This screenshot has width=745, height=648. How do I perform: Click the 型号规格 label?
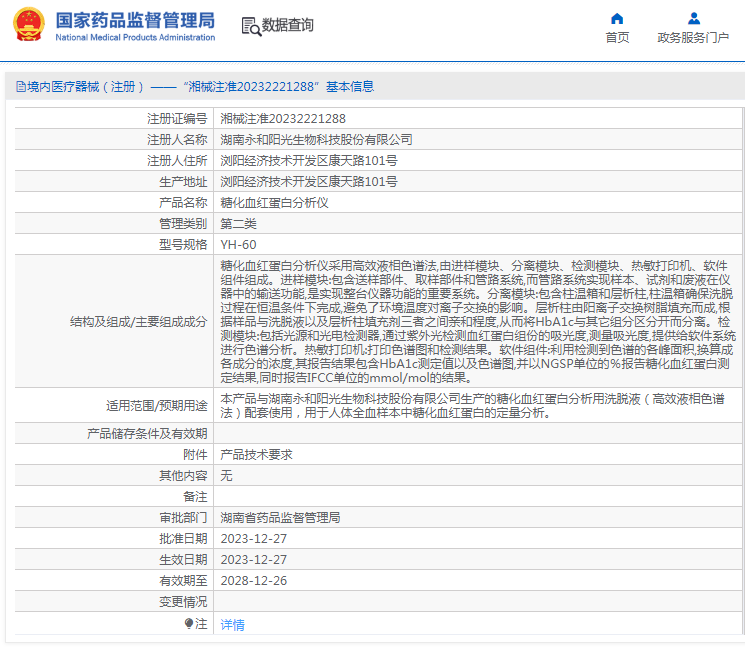click(183, 244)
